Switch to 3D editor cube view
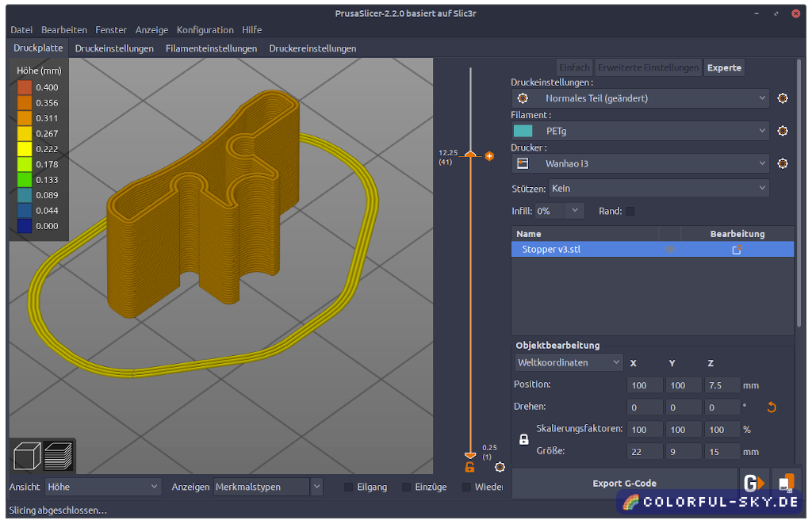 [28, 457]
